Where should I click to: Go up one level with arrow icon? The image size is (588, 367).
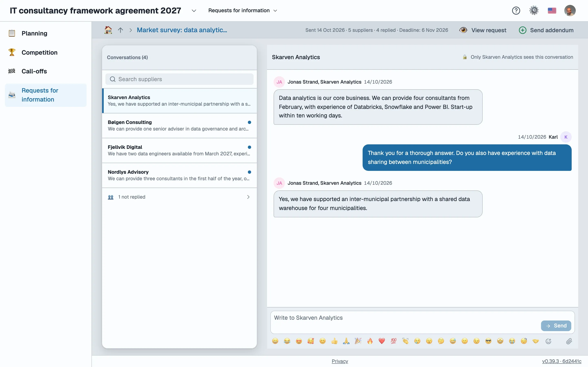click(120, 30)
